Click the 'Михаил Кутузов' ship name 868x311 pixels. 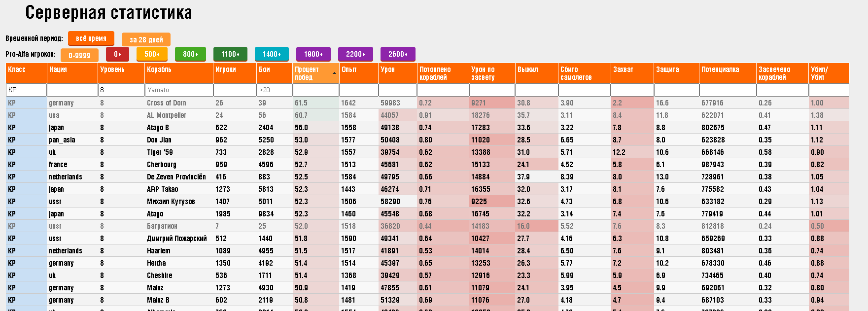tap(171, 202)
